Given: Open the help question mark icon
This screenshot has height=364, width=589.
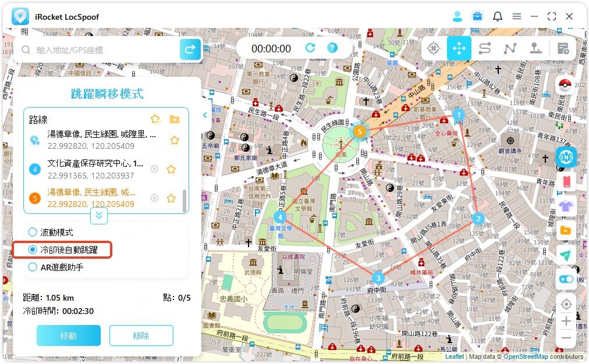Looking at the screenshot, I should click(x=332, y=48).
